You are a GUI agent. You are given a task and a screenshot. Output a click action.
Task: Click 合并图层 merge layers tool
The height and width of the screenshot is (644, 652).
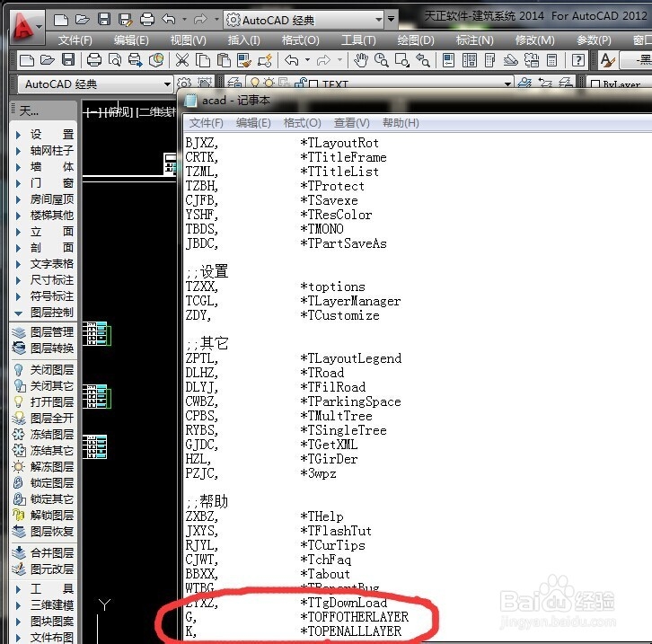coord(43,552)
